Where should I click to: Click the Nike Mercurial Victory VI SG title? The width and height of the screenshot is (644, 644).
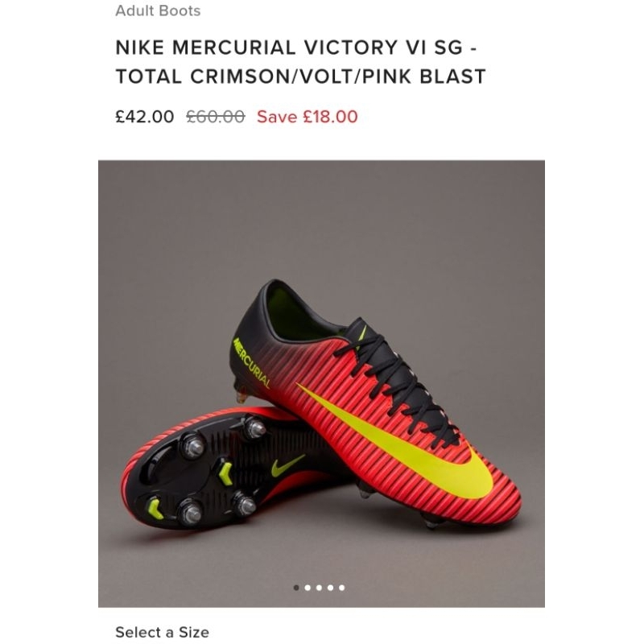tap(300, 62)
